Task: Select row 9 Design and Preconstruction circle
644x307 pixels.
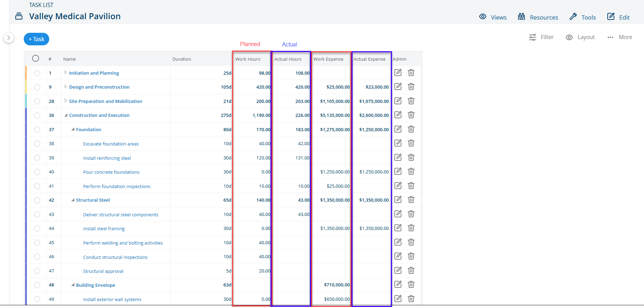Action: [x=37, y=87]
